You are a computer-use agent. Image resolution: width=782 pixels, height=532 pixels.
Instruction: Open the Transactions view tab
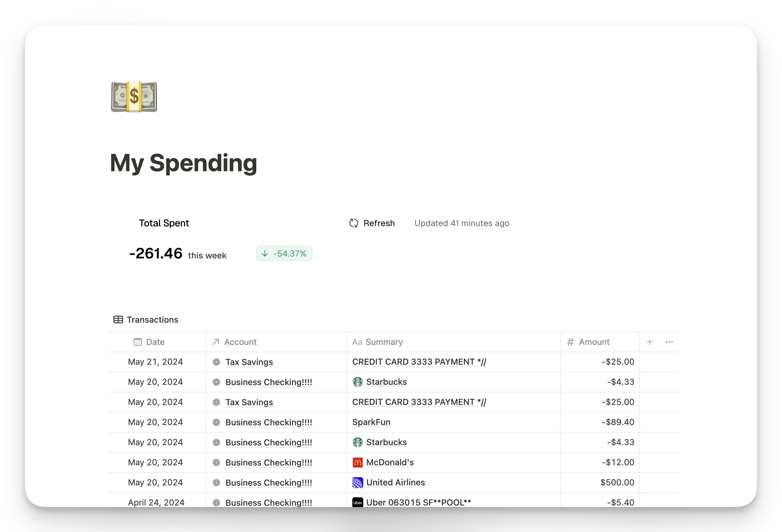tap(146, 320)
